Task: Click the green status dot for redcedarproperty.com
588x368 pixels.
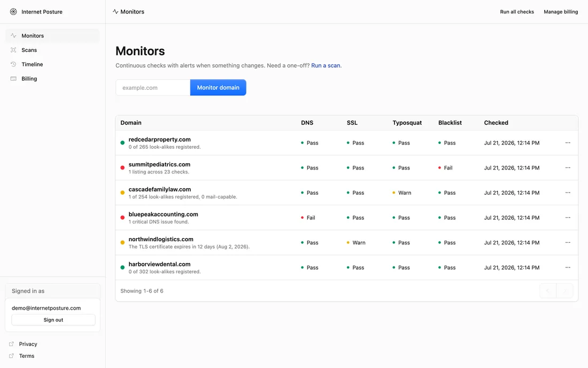Action: point(122,143)
